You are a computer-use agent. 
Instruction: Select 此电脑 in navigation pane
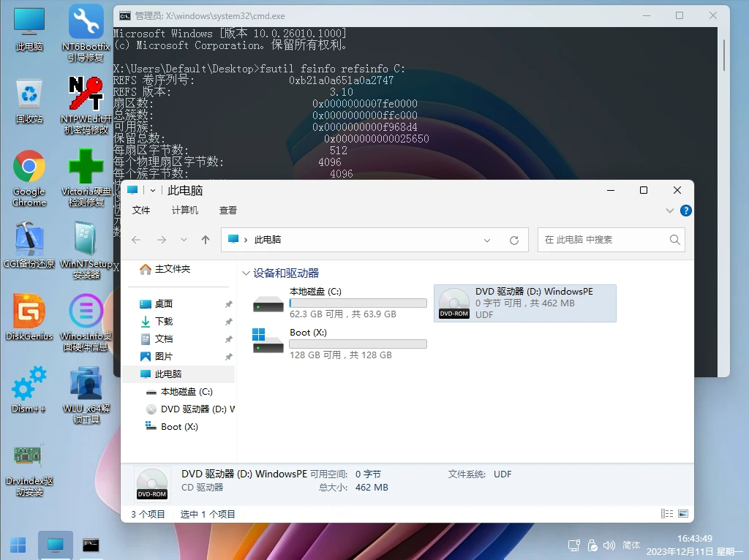click(x=178, y=374)
